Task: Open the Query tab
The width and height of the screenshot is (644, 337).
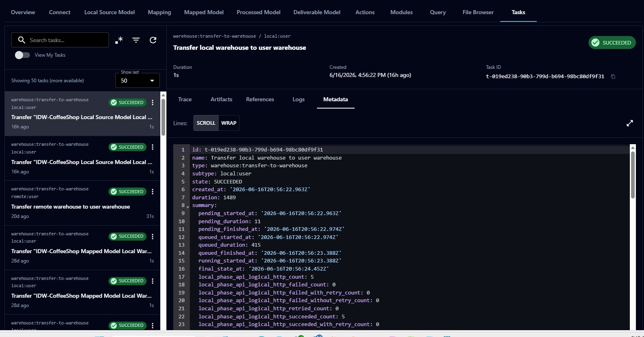Action: (438, 12)
